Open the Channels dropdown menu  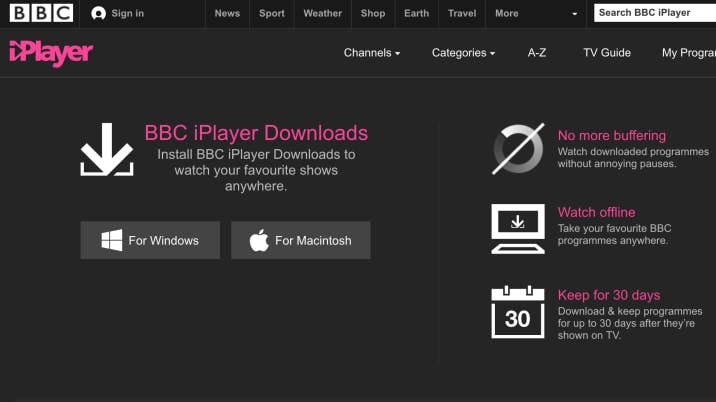(372, 53)
